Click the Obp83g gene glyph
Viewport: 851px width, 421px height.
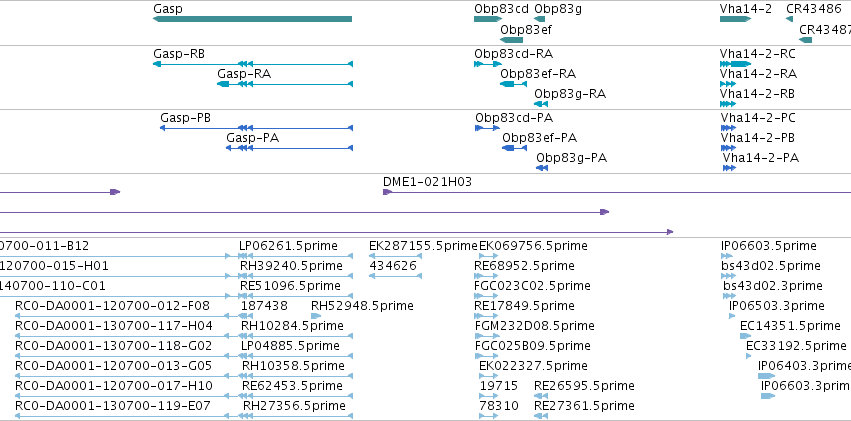539,19
